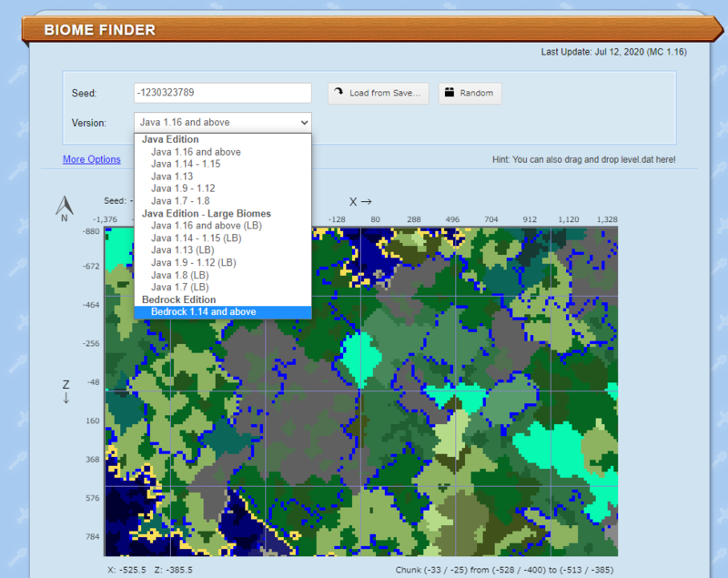Click the Load from Save arrow icon
Viewport: 728px width, 578px height.
[339, 92]
